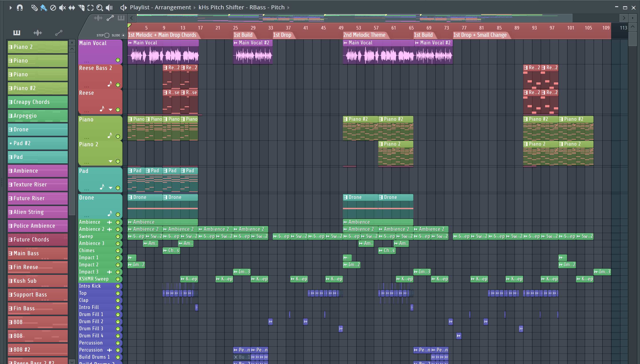Enable the STEP checkbox
Viewport: 640px width, 364px height.
(x=107, y=35)
